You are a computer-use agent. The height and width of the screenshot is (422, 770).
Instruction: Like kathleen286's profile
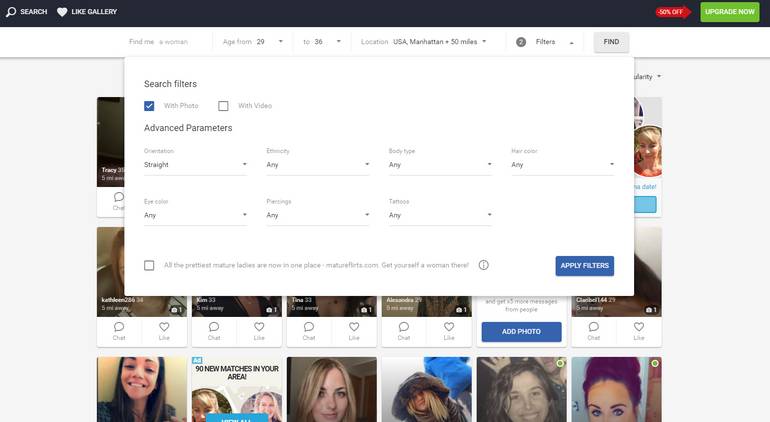click(164, 331)
